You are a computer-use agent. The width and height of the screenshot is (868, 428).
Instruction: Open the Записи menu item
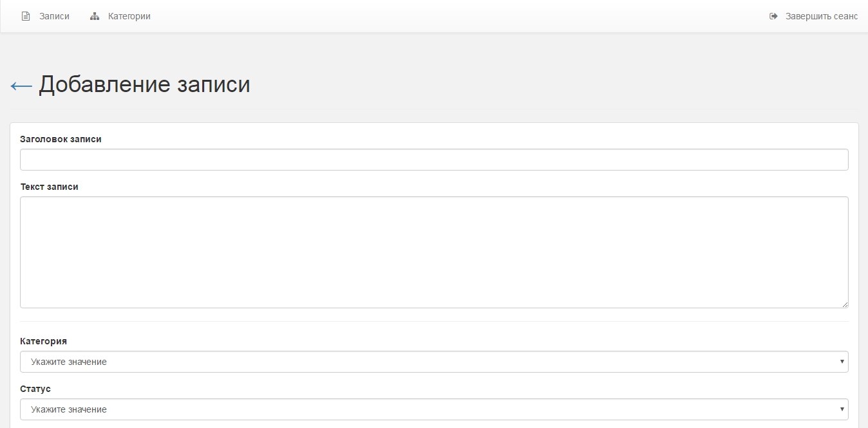[x=54, y=16]
